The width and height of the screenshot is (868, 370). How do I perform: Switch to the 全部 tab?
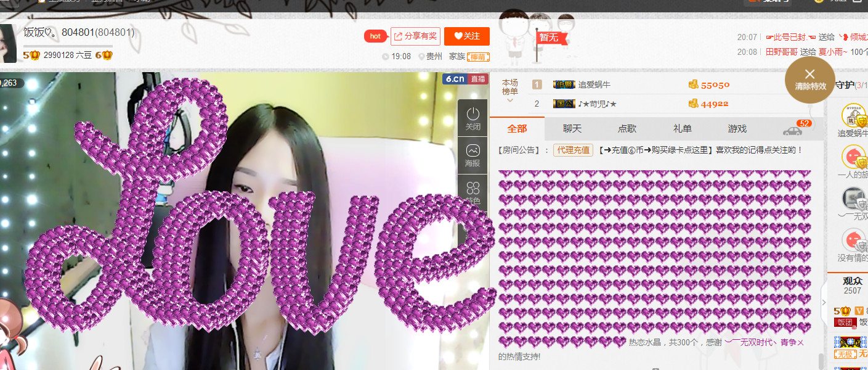[x=517, y=129]
